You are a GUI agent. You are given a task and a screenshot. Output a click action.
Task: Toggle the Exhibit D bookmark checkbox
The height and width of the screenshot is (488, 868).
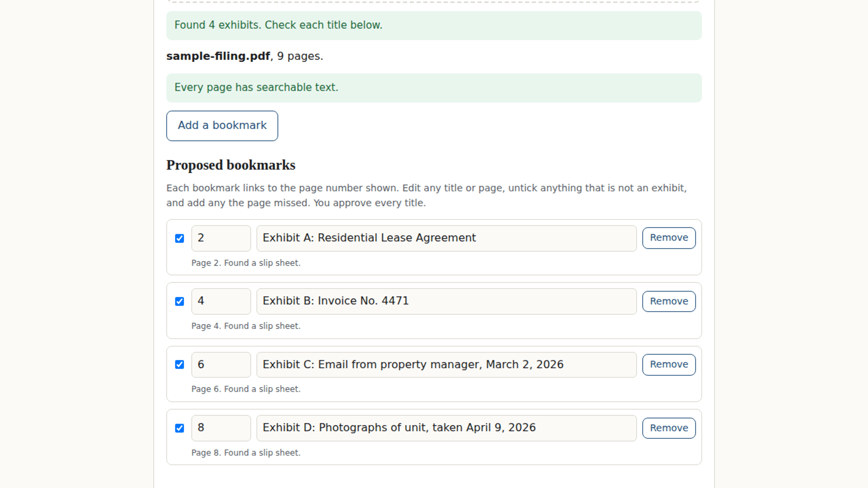pos(179,428)
